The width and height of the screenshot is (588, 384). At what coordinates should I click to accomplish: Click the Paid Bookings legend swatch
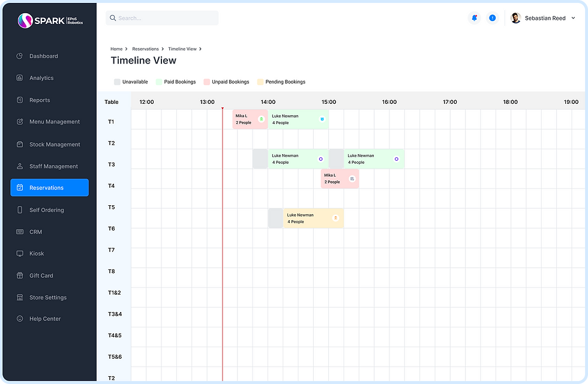pyautogui.click(x=159, y=82)
